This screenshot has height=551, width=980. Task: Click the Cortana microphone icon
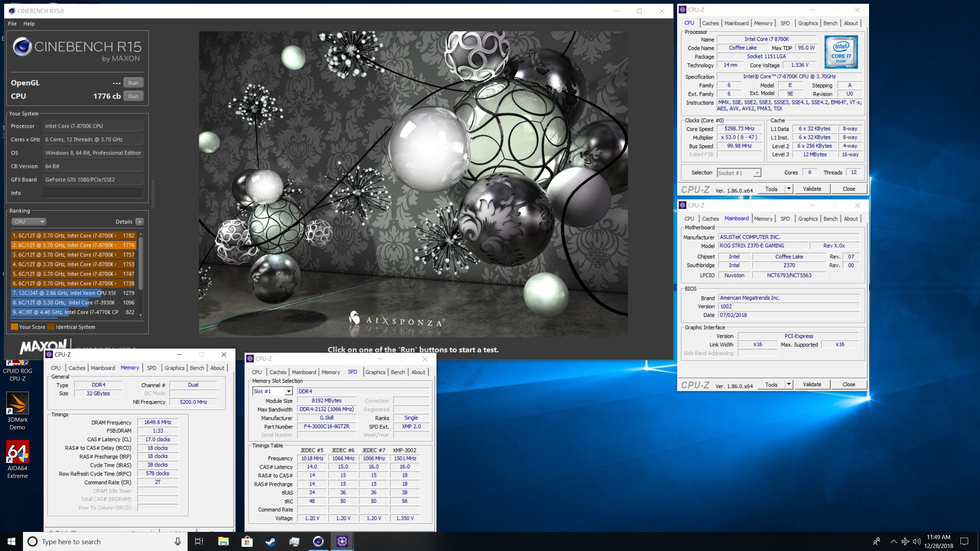[x=178, y=541]
